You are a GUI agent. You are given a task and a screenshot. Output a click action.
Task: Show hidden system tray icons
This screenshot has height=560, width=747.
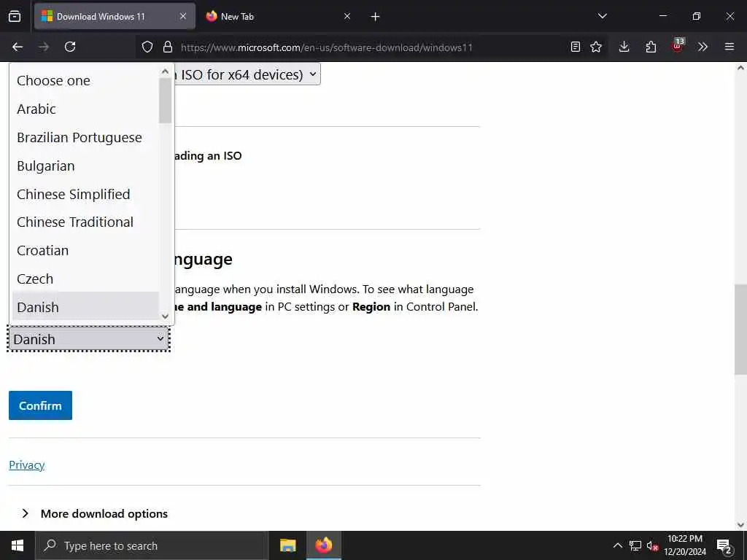617,545
